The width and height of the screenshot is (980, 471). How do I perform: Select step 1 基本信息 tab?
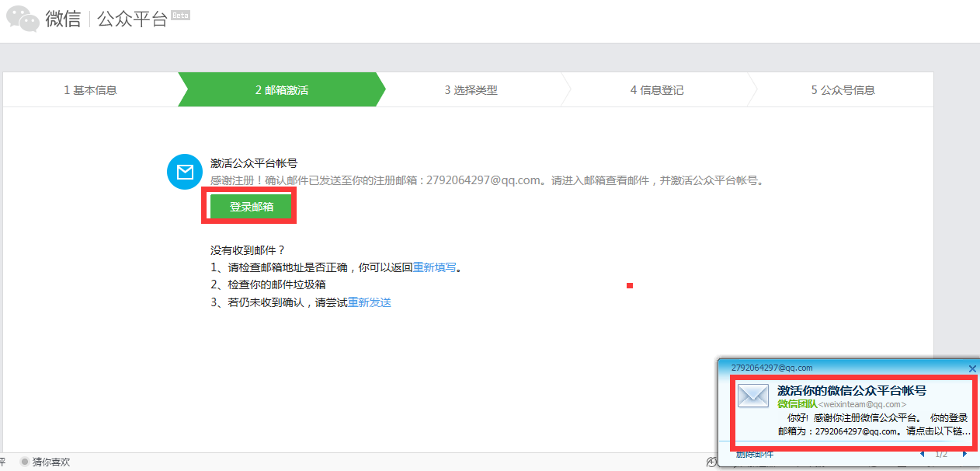point(91,90)
